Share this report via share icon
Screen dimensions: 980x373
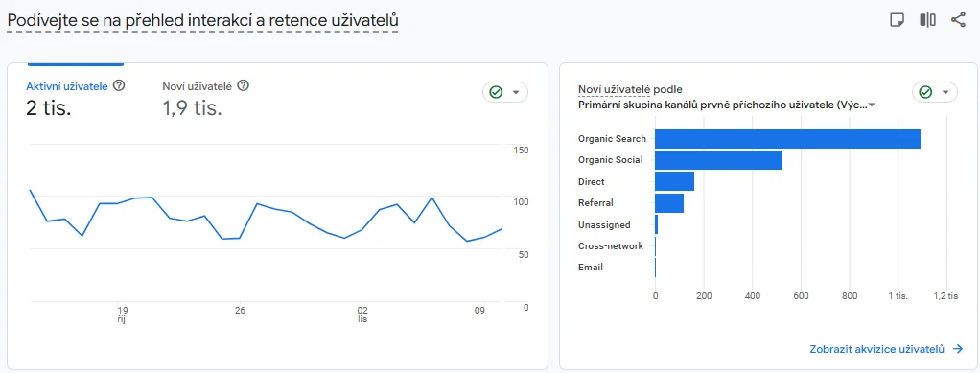958,20
